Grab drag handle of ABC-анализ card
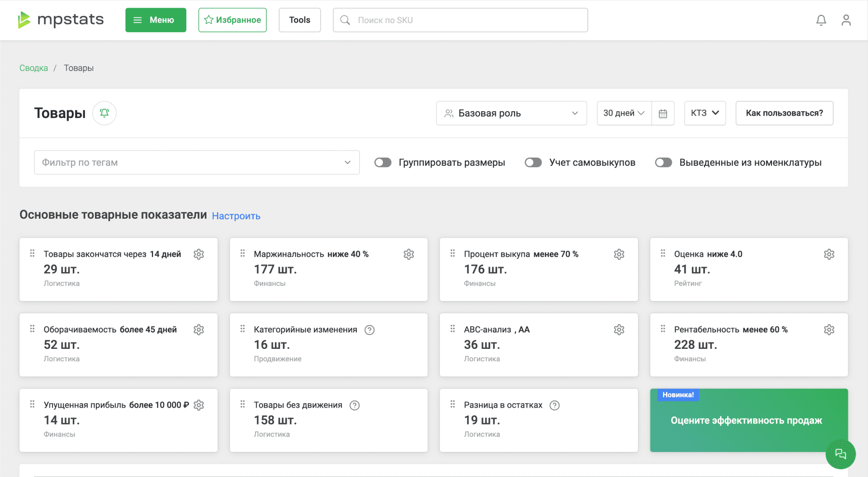Viewport: 868px width, 477px height. pyautogui.click(x=452, y=329)
